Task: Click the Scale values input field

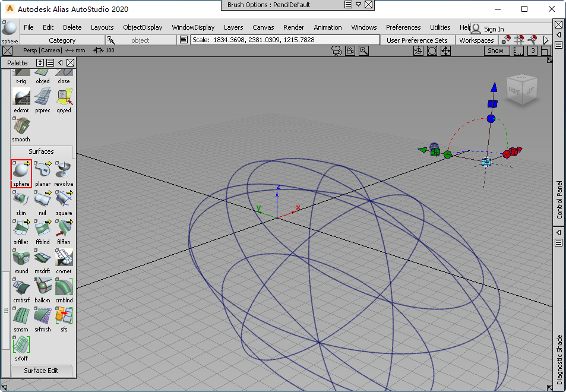Action: click(284, 40)
